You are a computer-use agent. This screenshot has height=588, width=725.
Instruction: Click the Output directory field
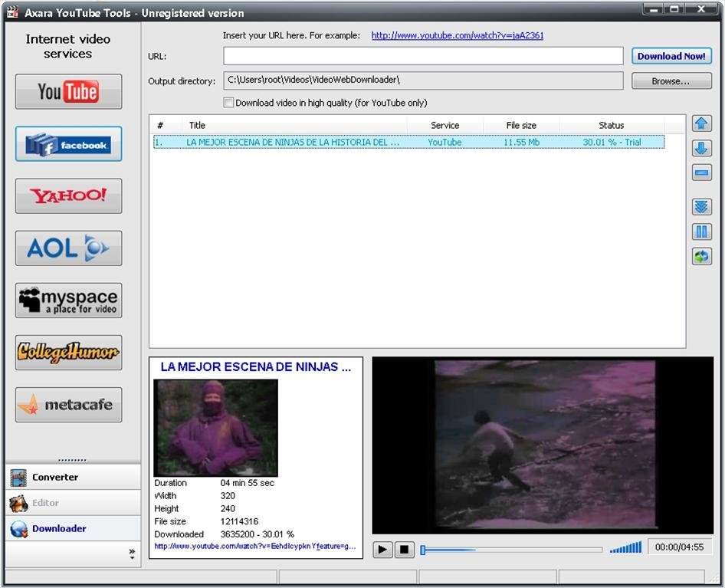423,80
